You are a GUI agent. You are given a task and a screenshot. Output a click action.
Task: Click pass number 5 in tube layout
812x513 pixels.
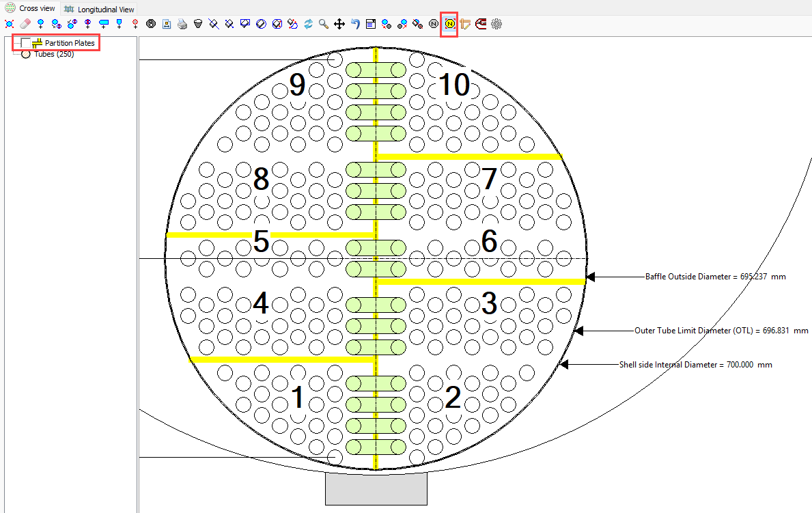pos(261,242)
